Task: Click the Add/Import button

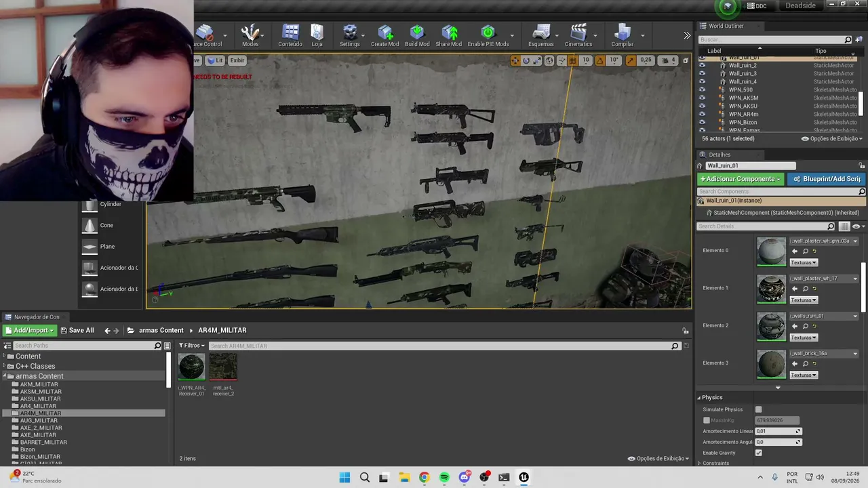Action: pyautogui.click(x=28, y=331)
